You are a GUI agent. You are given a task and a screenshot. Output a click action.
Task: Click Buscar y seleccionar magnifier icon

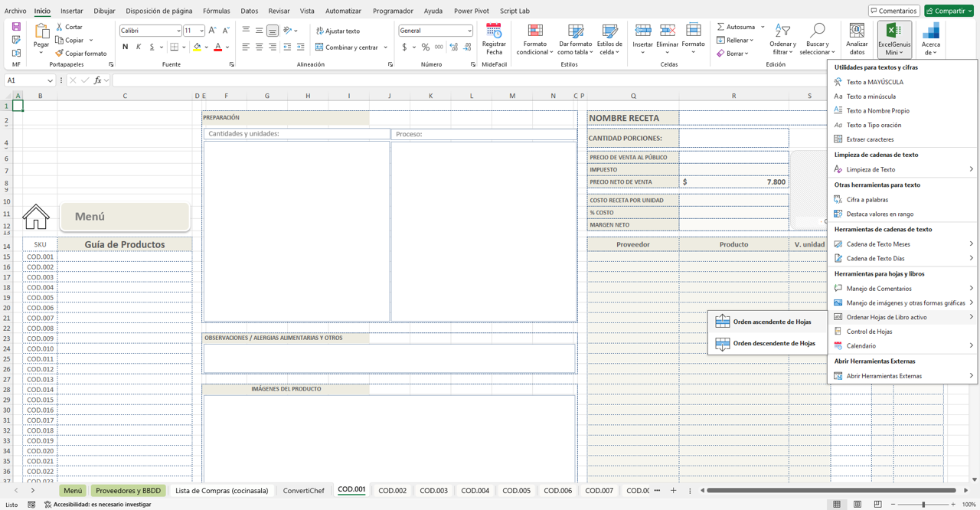coord(817,31)
